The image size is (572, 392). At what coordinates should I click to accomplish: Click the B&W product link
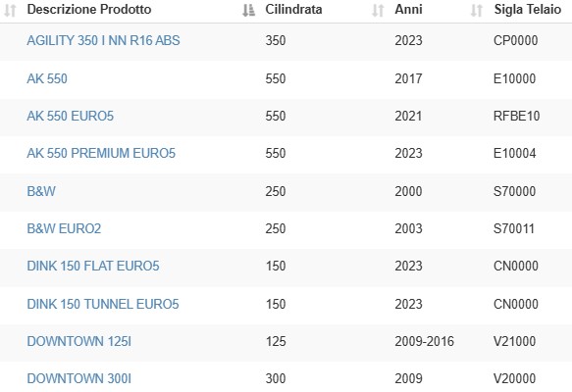click(x=41, y=191)
